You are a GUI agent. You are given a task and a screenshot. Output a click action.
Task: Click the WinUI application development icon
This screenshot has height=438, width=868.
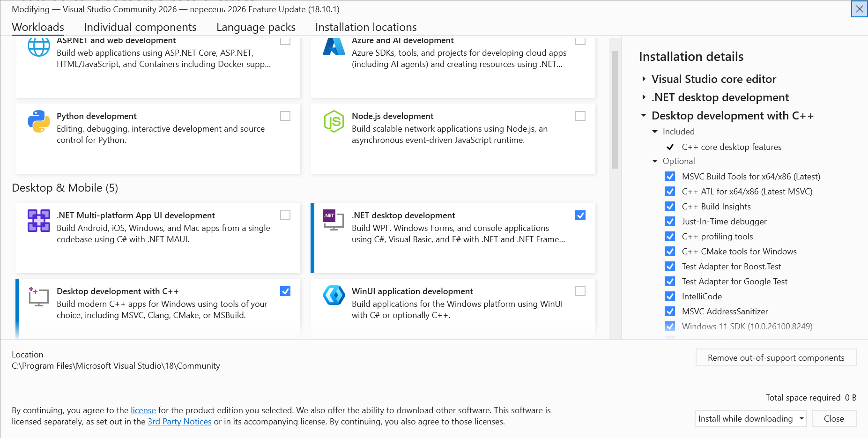334,295
